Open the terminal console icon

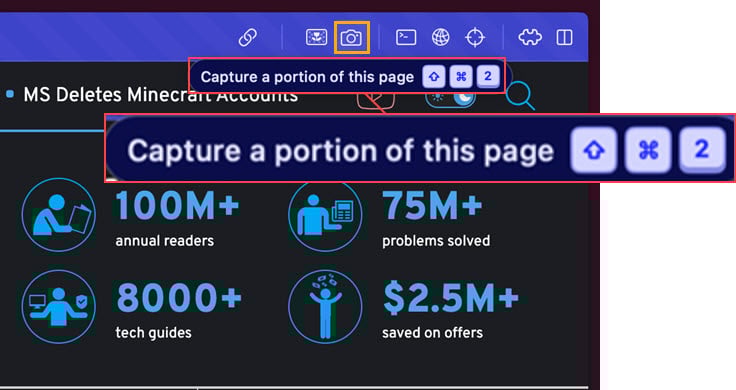(406, 37)
